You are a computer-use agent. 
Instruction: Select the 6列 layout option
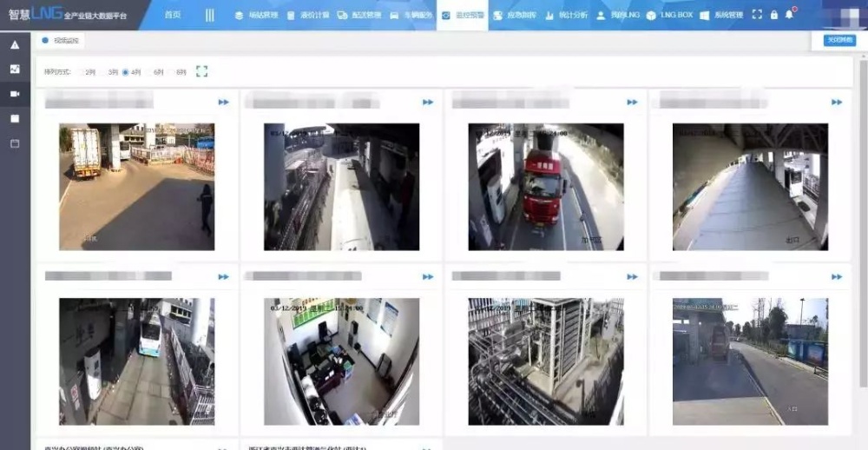(x=155, y=72)
